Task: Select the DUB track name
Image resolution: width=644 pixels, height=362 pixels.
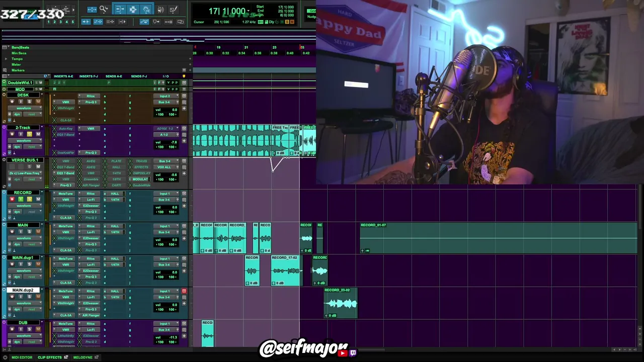Action: [23, 323]
